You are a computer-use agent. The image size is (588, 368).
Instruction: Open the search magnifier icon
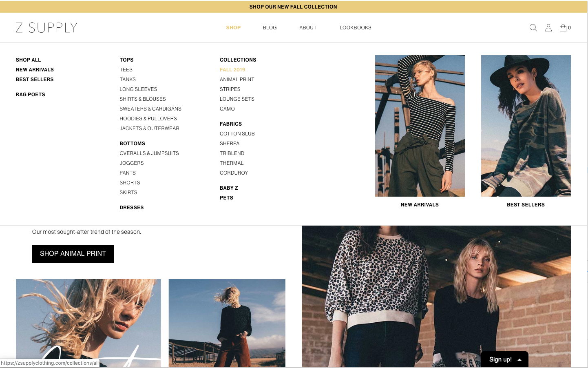(x=533, y=28)
